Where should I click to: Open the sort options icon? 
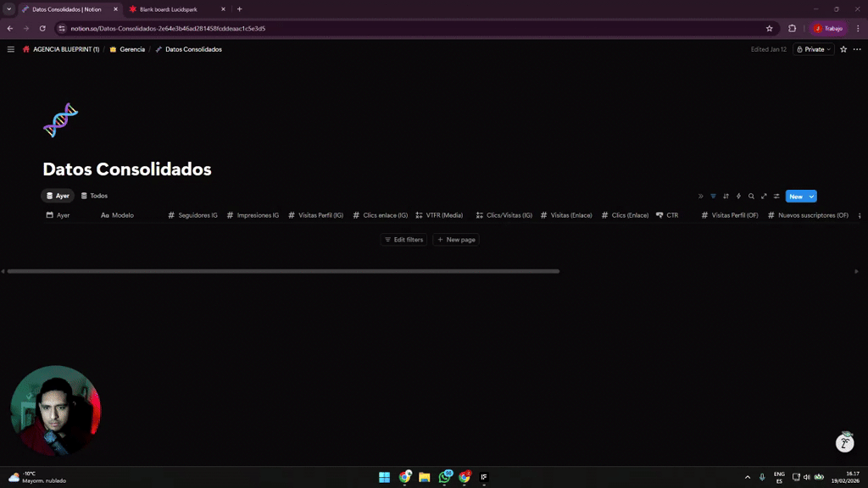pos(726,196)
